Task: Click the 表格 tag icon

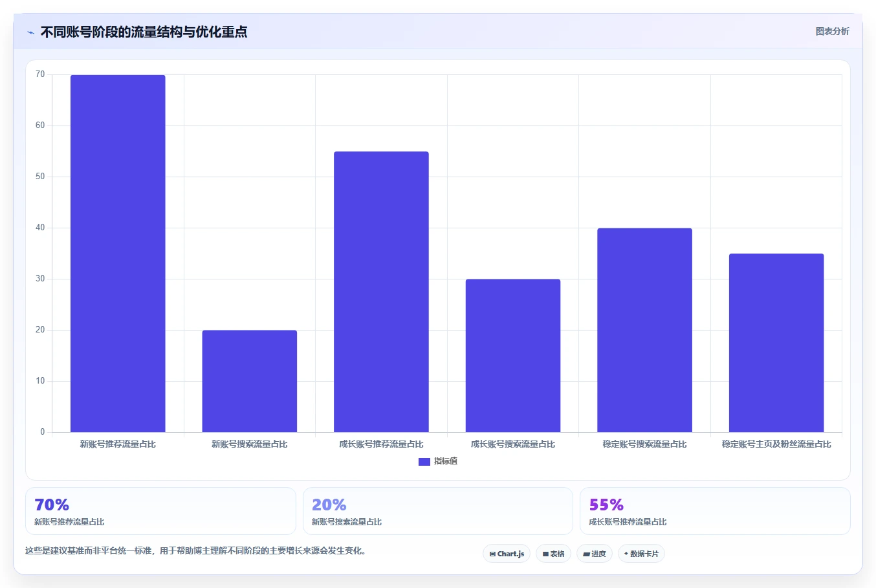Action: pos(545,554)
